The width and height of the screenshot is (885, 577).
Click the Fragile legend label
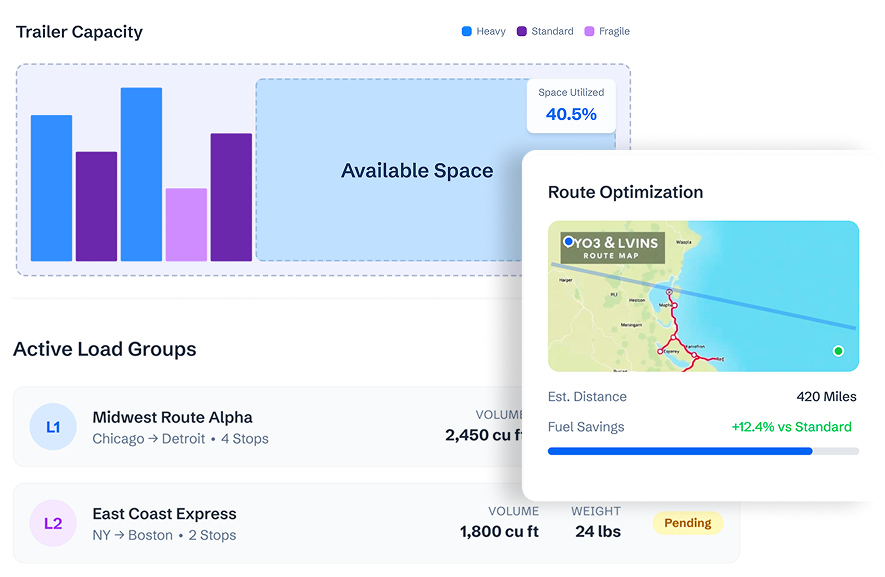(614, 32)
